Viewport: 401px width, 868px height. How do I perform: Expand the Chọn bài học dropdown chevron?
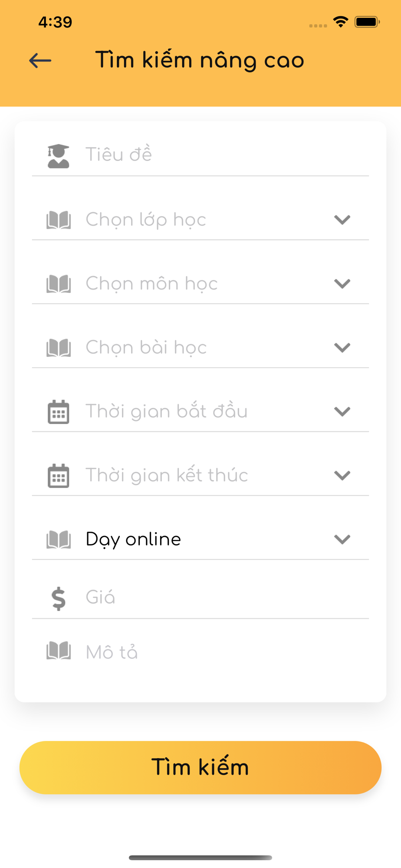[x=342, y=348]
